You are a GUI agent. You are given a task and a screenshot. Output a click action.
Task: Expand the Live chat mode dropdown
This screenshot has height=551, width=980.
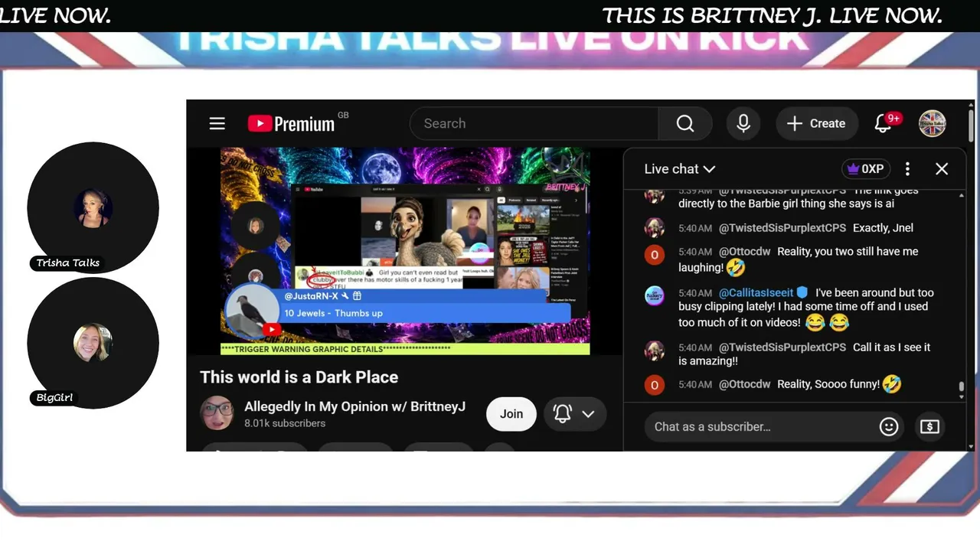coord(680,169)
